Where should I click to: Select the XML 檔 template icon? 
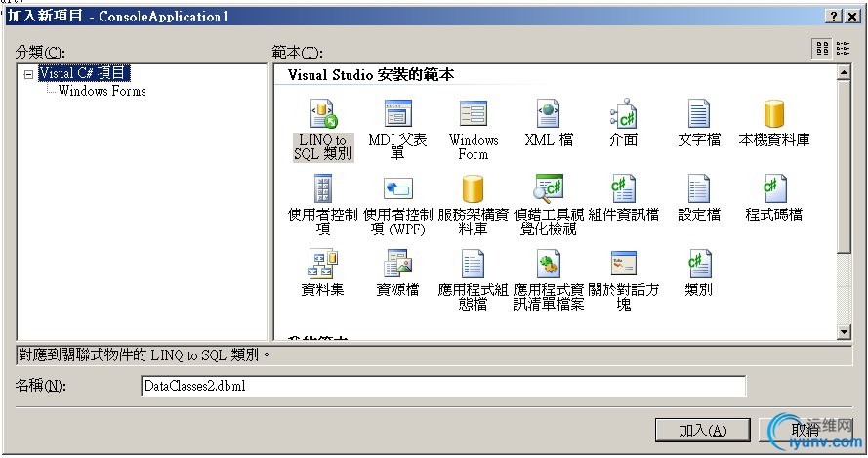548,113
